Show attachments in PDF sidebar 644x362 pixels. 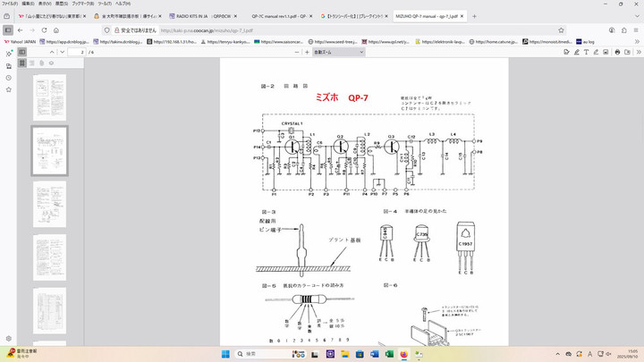[x=40, y=63]
